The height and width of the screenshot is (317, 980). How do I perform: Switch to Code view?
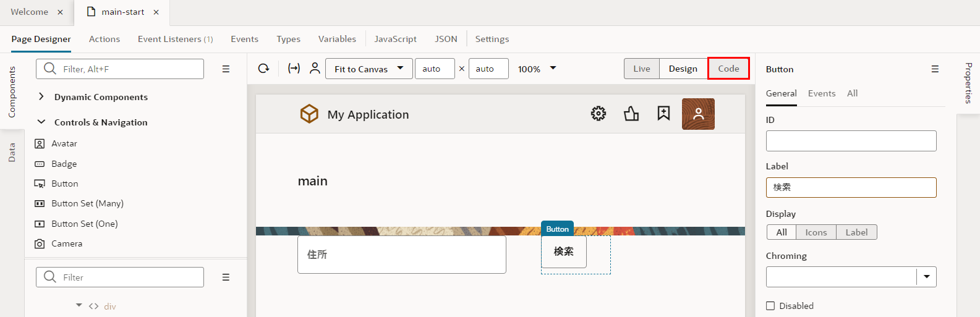[728, 69]
